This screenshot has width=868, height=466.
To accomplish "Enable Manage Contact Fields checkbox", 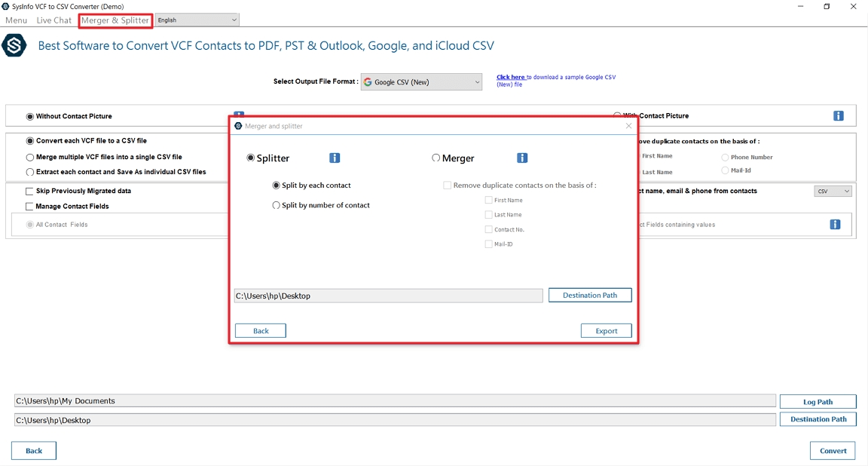I will [x=29, y=206].
